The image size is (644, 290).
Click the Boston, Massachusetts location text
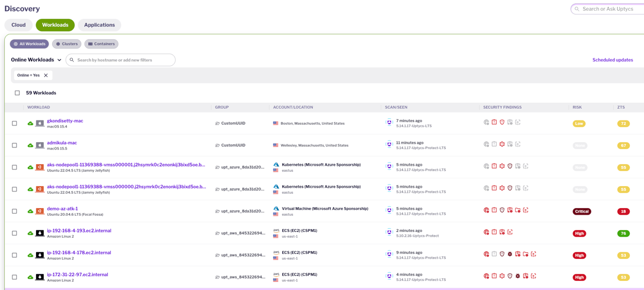[x=312, y=123]
